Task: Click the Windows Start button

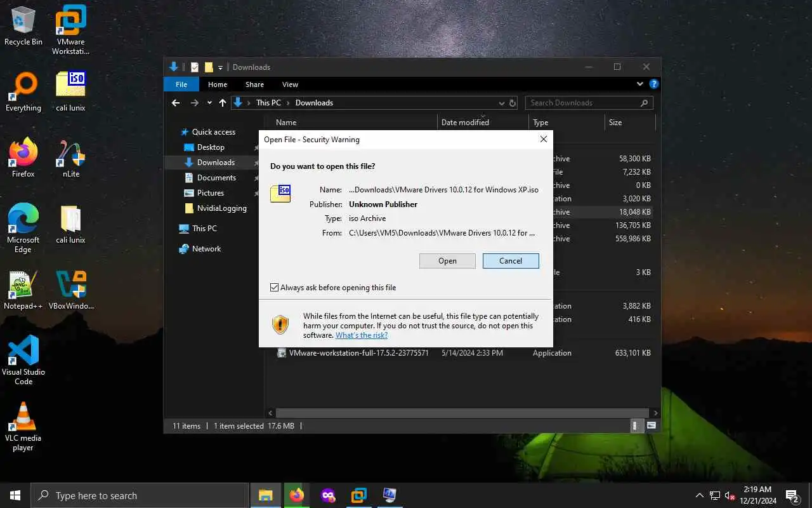Action: 15,495
